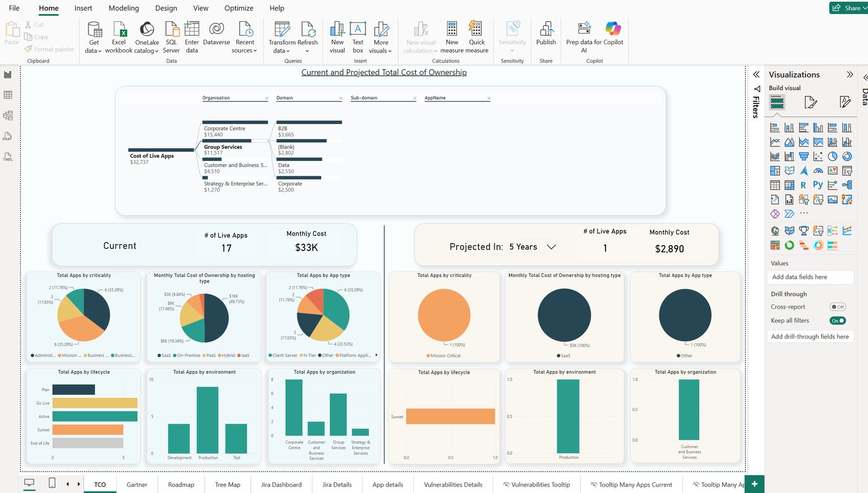Open DAX query view in sidebar
868x493 pixels.
[8, 136]
